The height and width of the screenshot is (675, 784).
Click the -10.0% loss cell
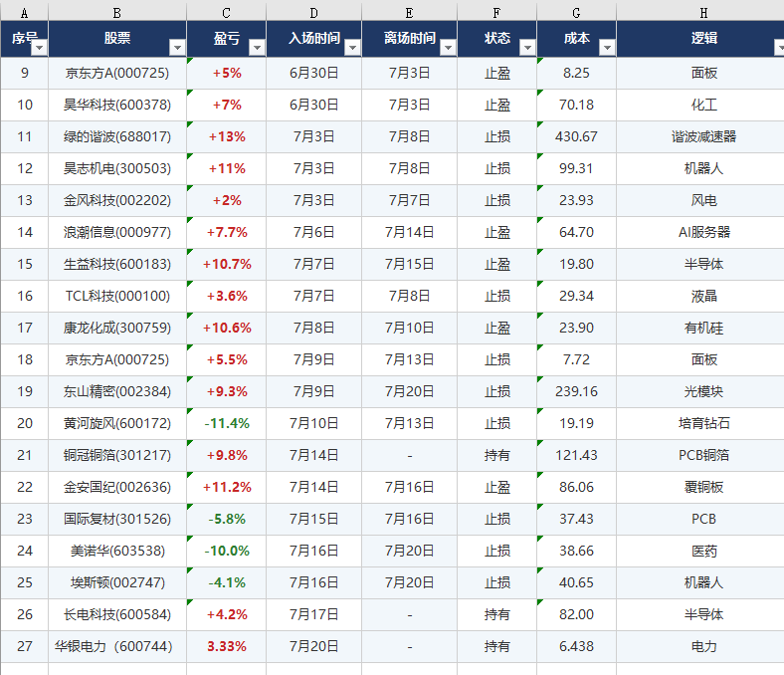227,551
